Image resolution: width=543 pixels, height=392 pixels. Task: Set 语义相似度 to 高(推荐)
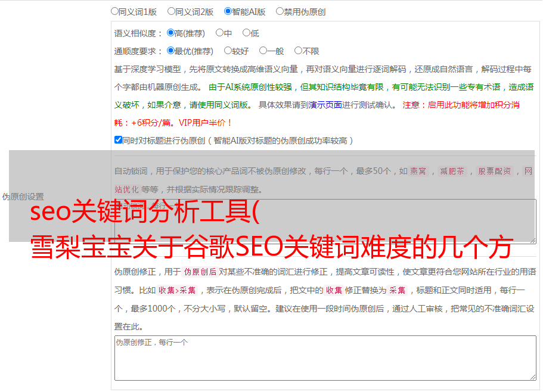tap(170, 33)
